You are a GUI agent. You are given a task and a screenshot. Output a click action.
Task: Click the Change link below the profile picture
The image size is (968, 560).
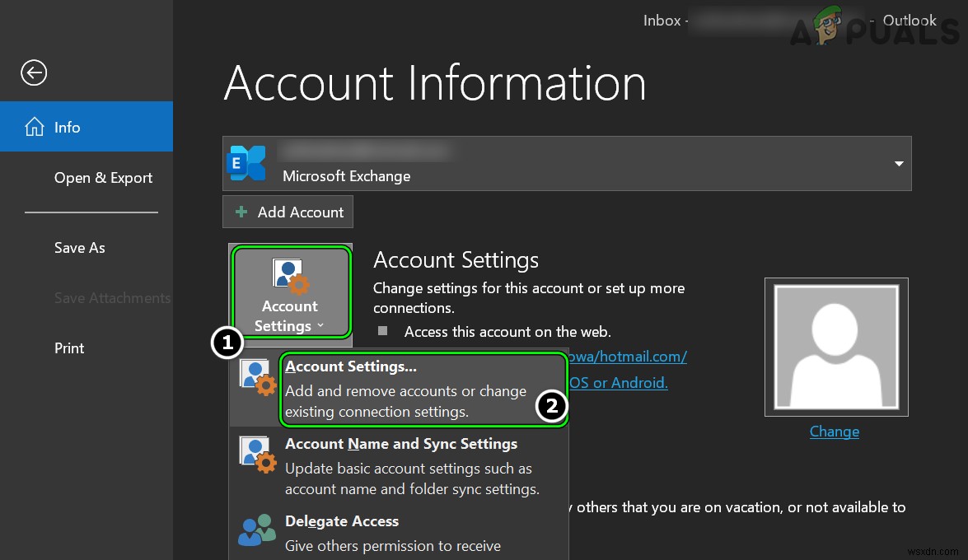[x=835, y=432]
